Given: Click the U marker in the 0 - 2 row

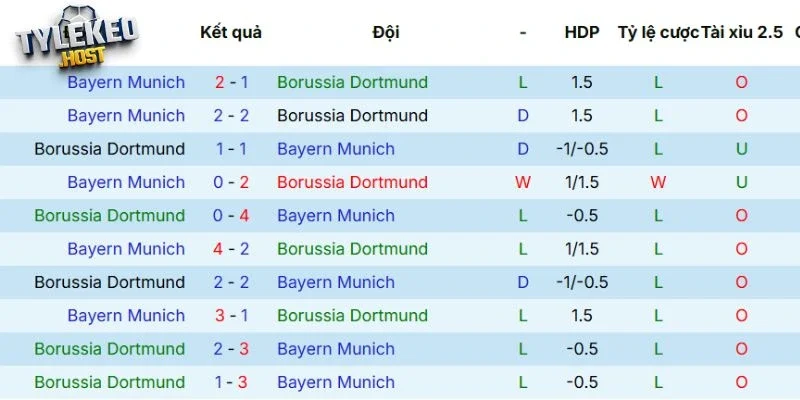Looking at the screenshot, I should click(x=741, y=182).
